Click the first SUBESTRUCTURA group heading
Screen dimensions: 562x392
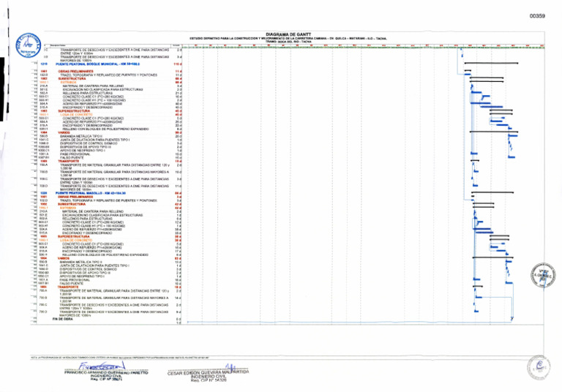tap(73, 78)
